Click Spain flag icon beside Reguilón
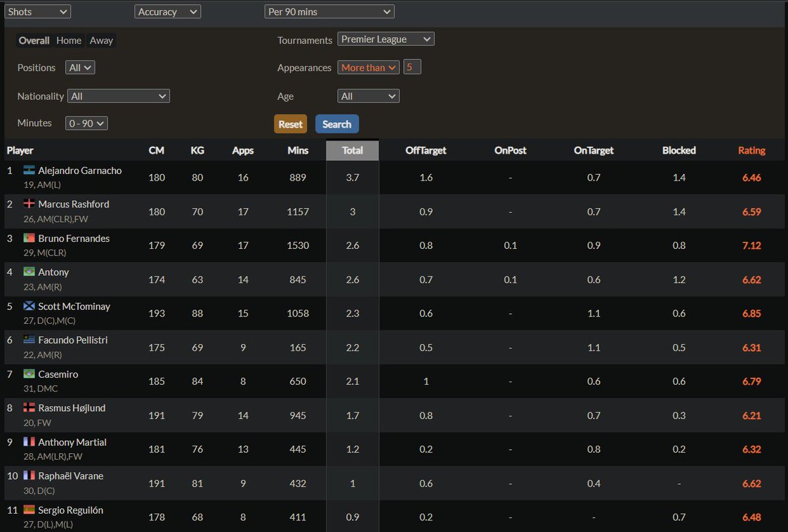The height and width of the screenshot is (532, 788). pos(29,510)
